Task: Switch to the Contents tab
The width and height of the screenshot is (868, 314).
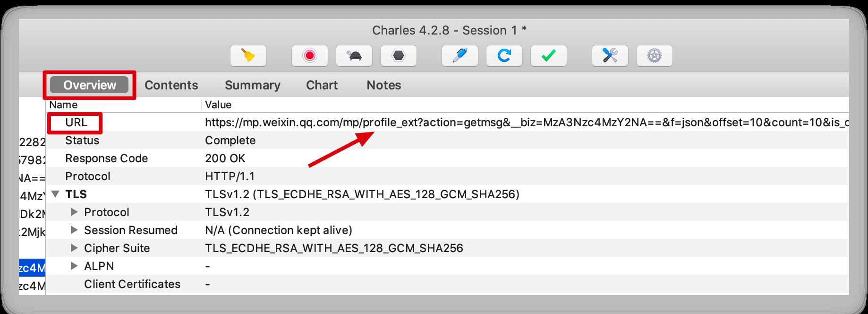Action: click(171, 85)
